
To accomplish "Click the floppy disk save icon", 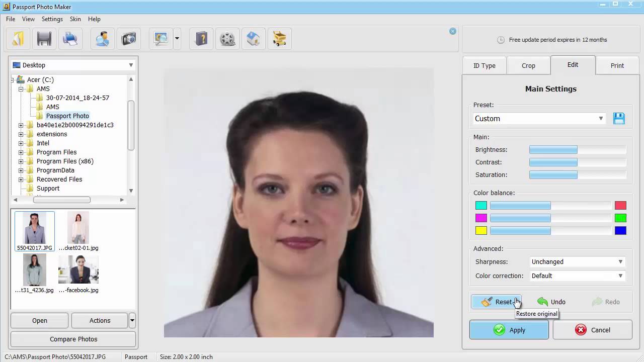I will tap(44, 39).
